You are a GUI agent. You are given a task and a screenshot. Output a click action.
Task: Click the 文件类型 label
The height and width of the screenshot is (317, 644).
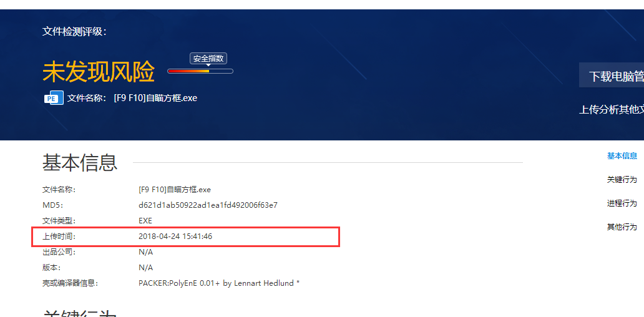point(59,220)
